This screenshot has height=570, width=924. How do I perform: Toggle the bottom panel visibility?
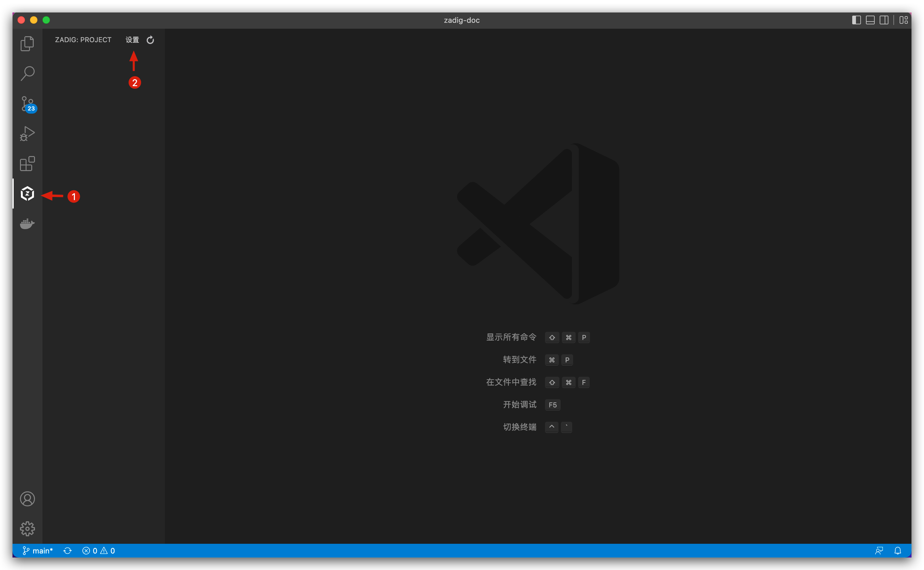[x=870, y=20]
